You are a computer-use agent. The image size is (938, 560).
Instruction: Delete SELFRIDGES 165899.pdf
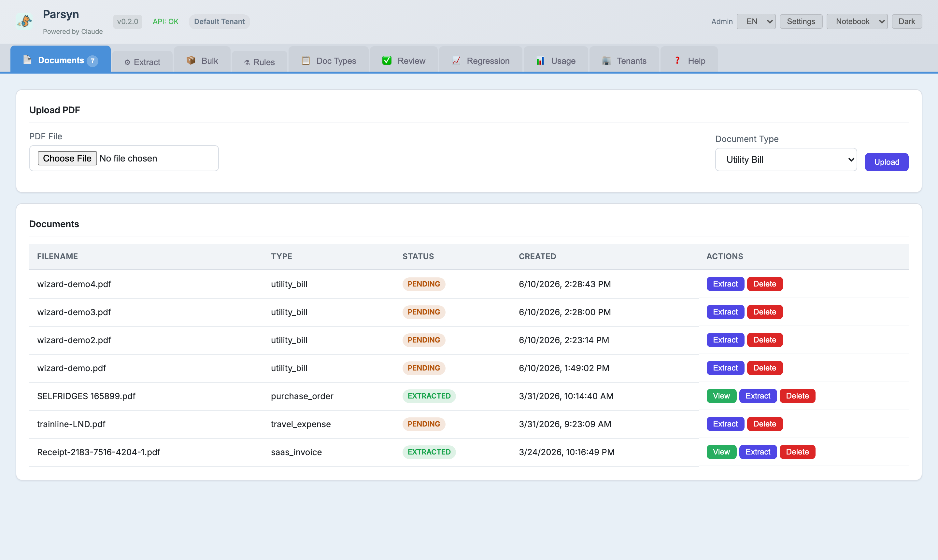pos(797,396)
